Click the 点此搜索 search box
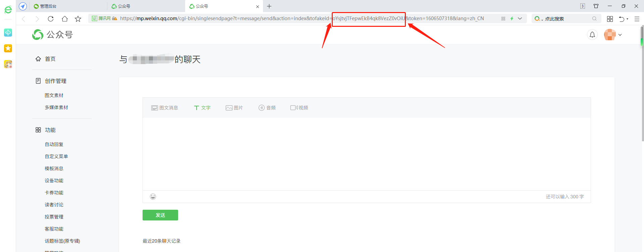The width and height of the screenshot is (644, 252). [567, 19]
